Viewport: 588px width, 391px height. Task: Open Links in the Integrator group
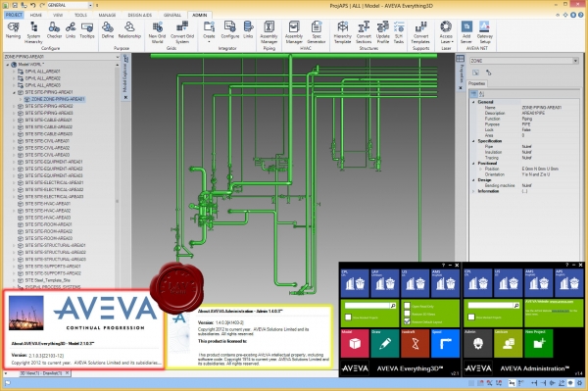[x=248, y=30]
